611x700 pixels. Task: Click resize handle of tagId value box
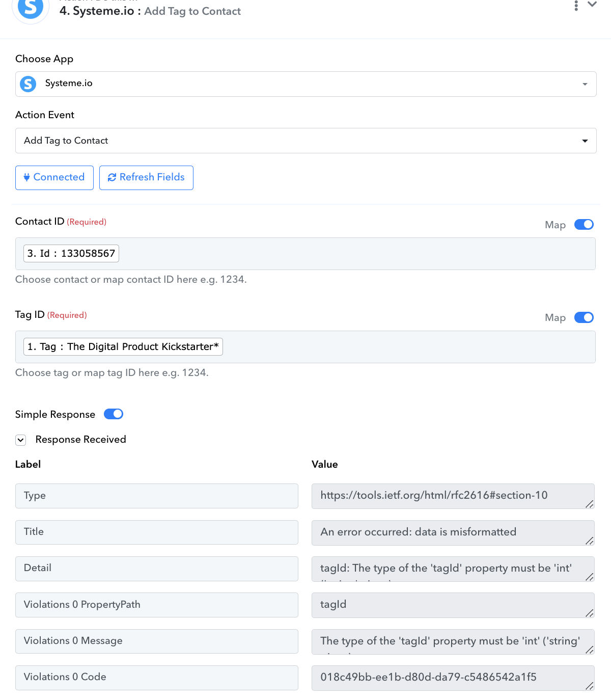coord(589,613)
